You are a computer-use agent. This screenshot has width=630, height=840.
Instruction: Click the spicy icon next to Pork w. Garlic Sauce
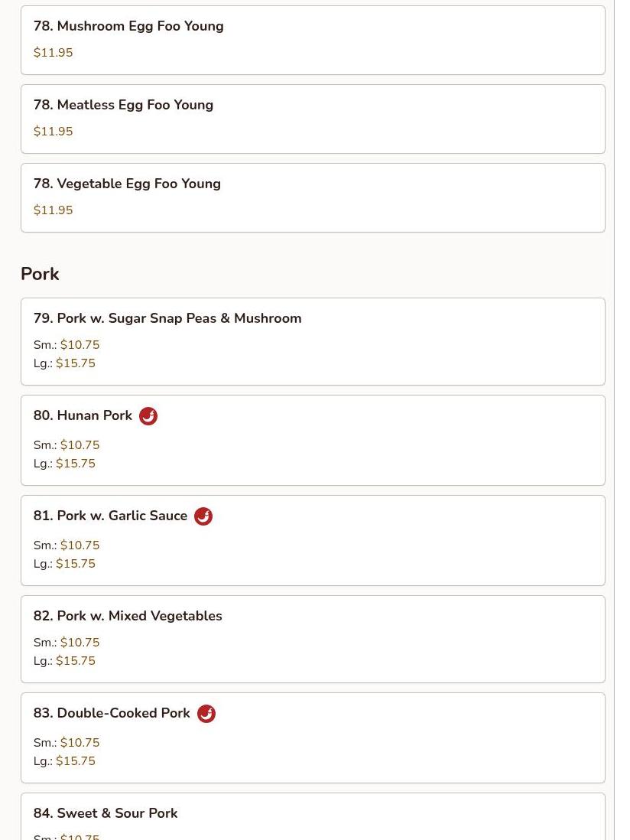[203, 516]
